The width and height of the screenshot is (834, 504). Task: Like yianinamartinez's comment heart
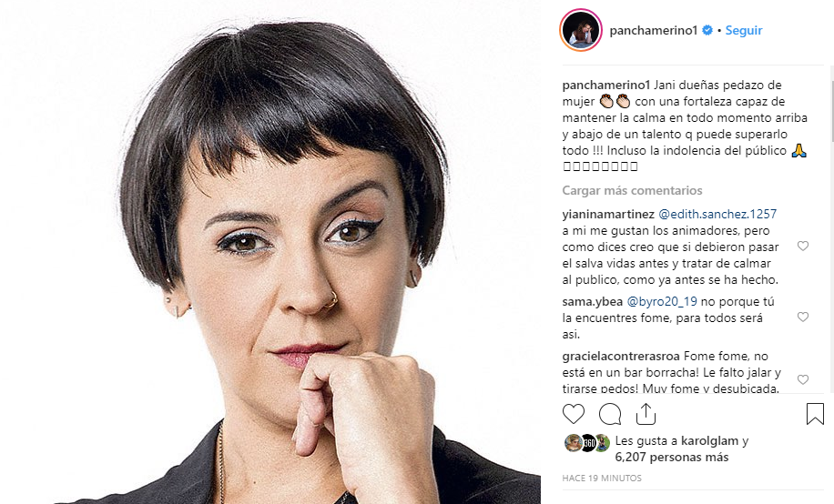coord(803,246)
